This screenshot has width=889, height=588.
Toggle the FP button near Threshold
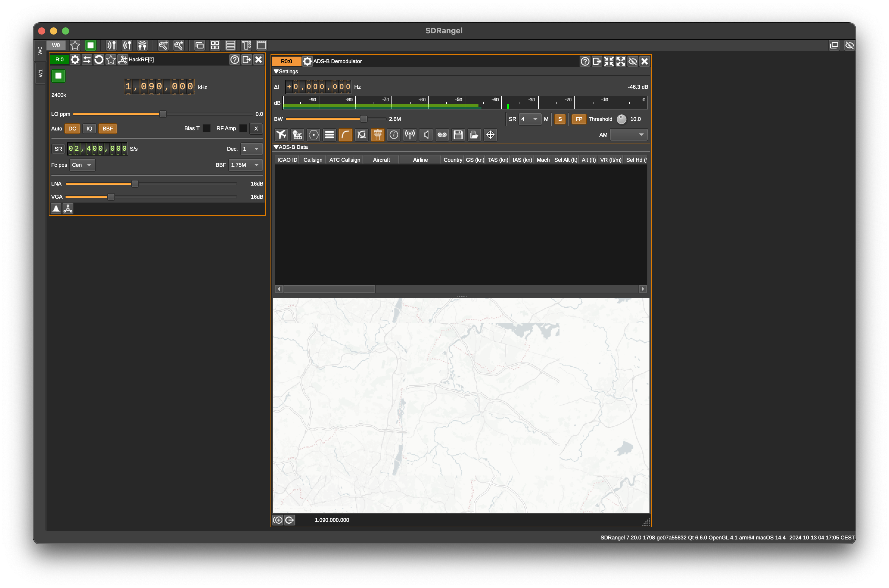579,119
